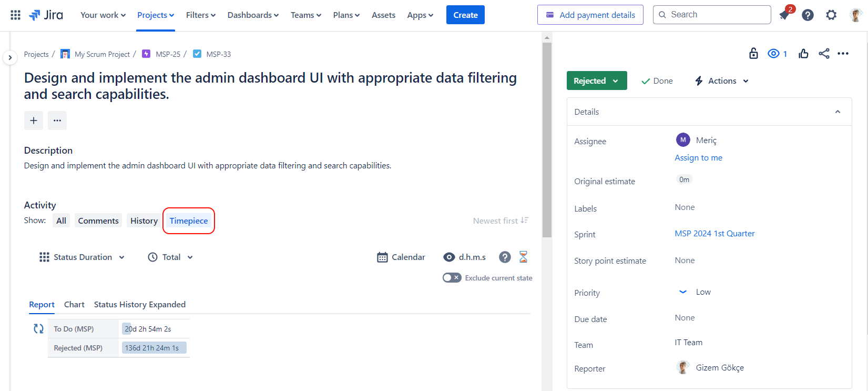Click the thumbs-up vote icon
This screenshot has height=391, width=868.
pyautogui.click(x=803, y=54)
